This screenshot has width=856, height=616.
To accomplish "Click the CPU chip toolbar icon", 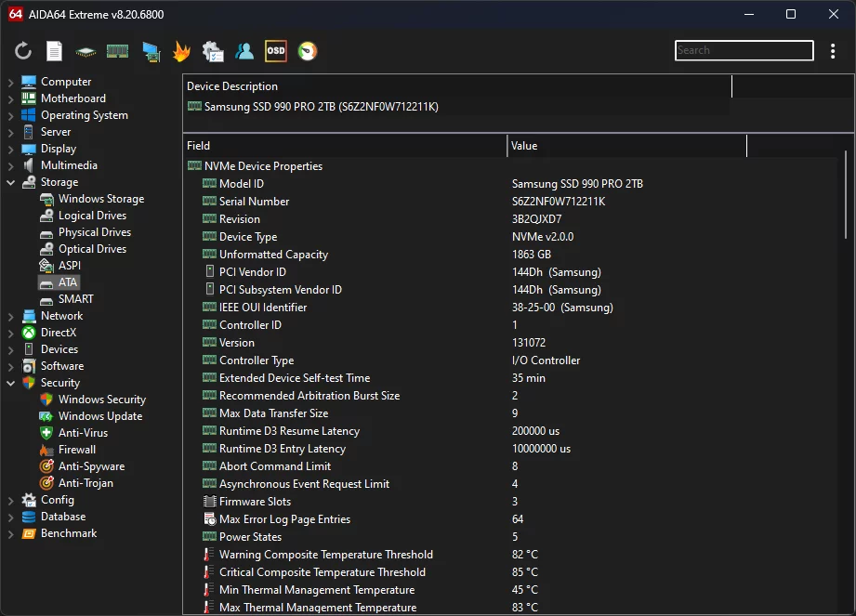I will [86, 51].
